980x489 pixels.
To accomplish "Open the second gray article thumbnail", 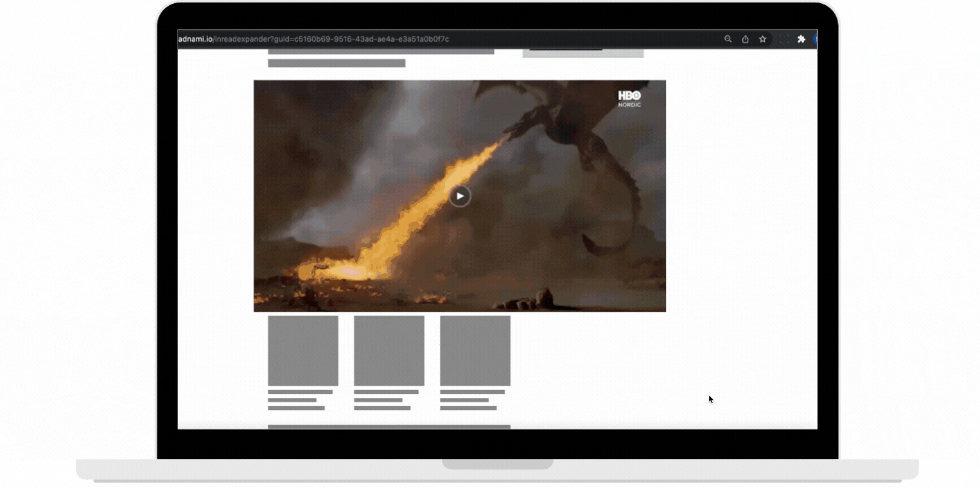I will coord(389,350).
